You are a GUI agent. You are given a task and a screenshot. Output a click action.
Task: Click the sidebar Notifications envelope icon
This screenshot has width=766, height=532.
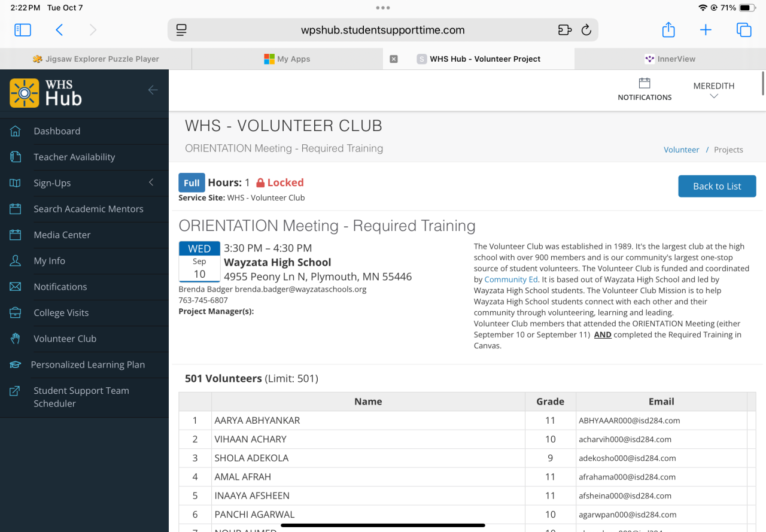coord(16,287)
